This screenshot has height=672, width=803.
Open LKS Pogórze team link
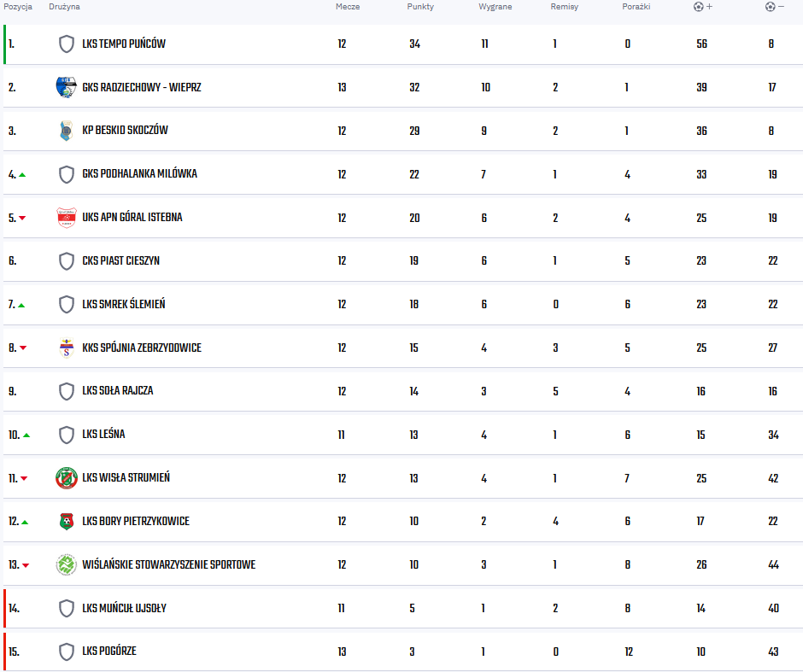(109, 651)
